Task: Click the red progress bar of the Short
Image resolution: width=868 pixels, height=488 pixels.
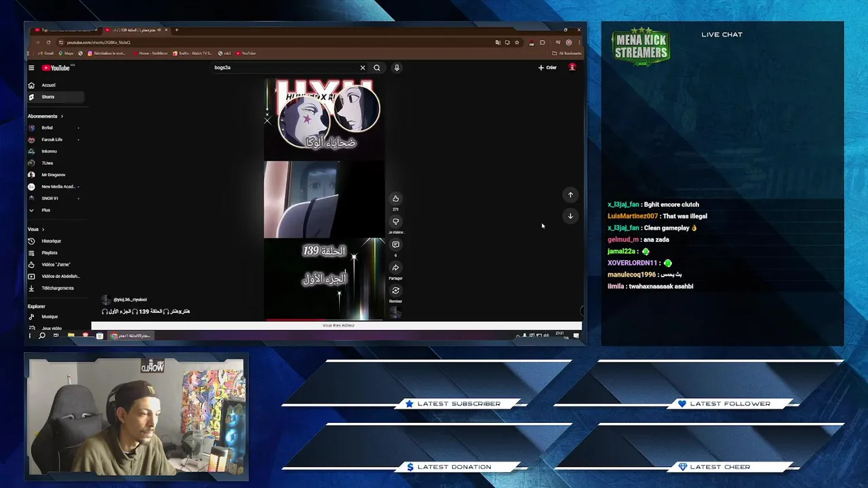Action: 295,319
